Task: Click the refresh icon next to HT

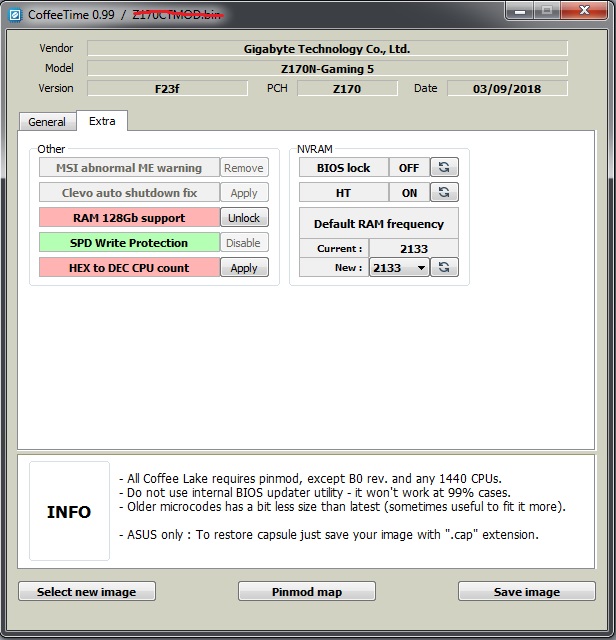Action: (x=444, y=192)
